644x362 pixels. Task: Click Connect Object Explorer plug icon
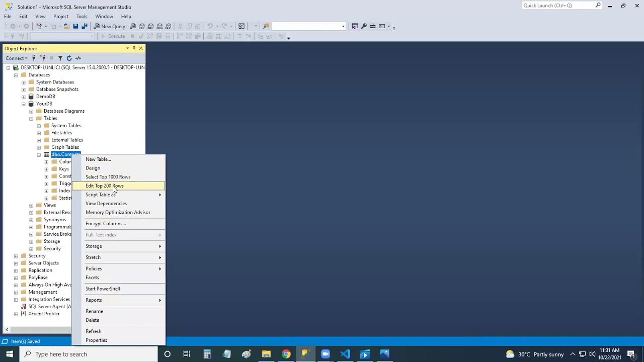[x=34, y=58]
